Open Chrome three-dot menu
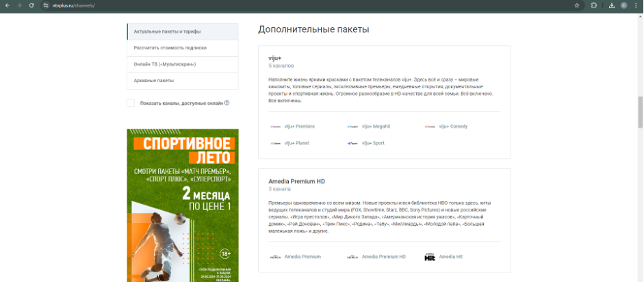Screen dimensions: 644x282 click(x=635, y=5)
